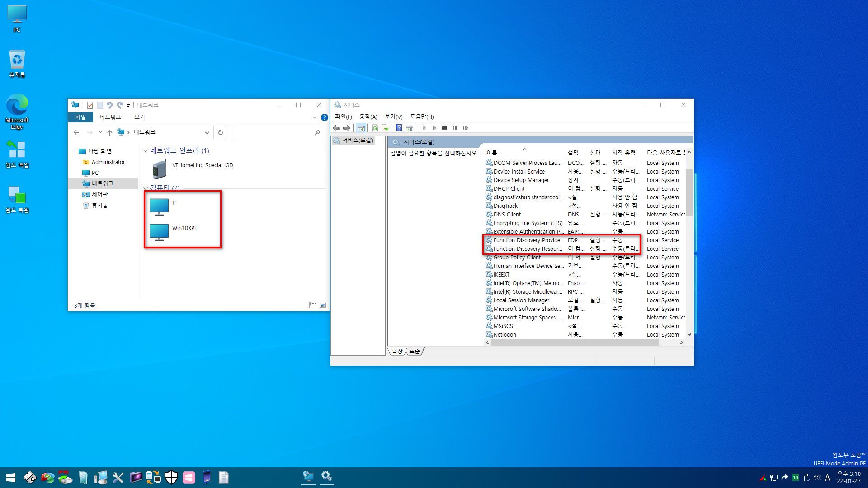Click the Services horizontal scroll right arrow
The image size is (868, 488).
(x=681, y=343)
